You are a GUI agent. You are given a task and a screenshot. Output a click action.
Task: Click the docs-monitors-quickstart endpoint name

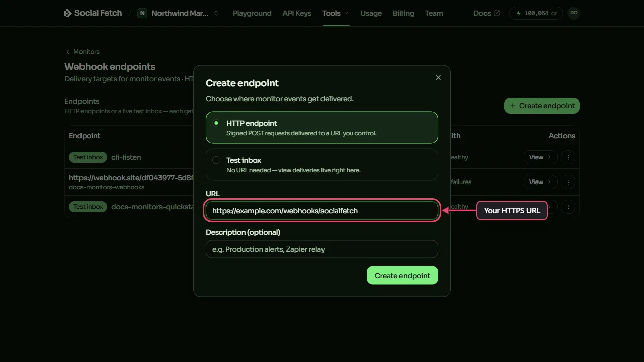tap(152, 207)
